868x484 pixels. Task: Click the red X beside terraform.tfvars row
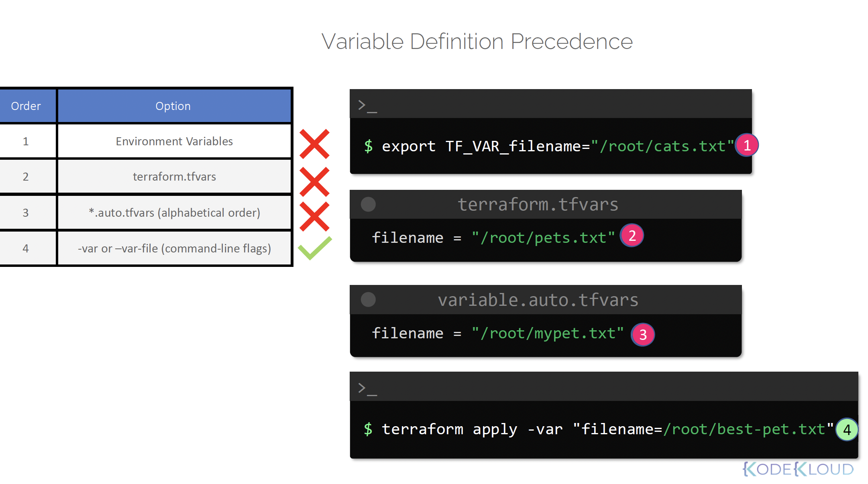[x=314, y=181]
